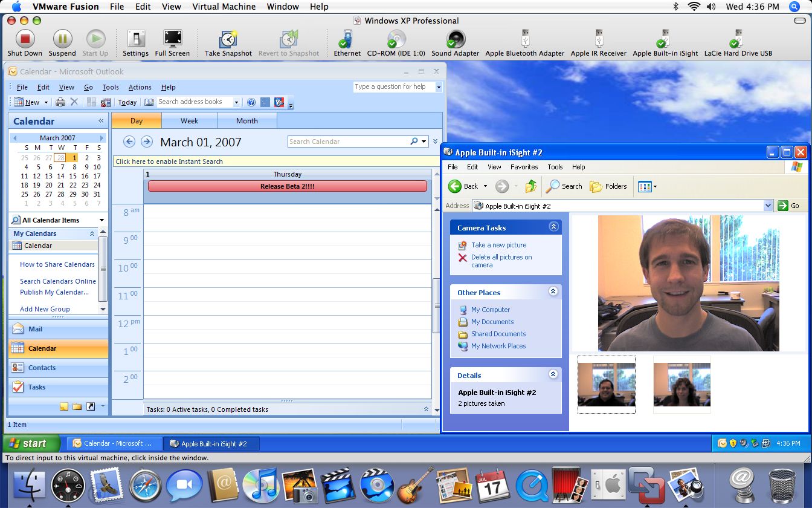The image size is (812, 508).
Task: Click the Today button in Outlook toolbar
Action: (127, 102)
